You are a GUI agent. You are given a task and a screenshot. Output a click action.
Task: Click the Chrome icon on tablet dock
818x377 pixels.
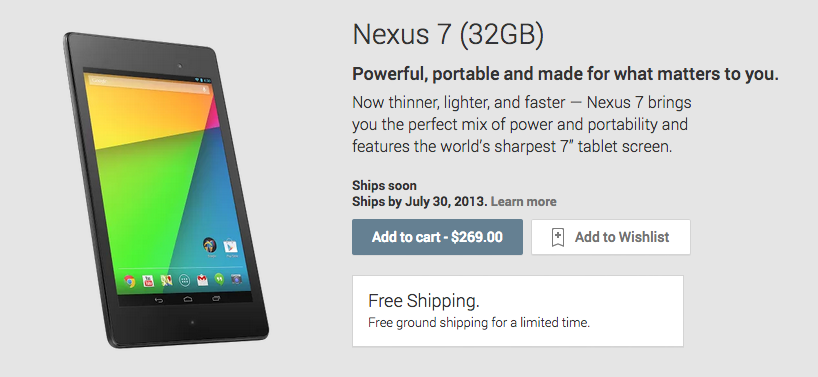tap(130, 282)
